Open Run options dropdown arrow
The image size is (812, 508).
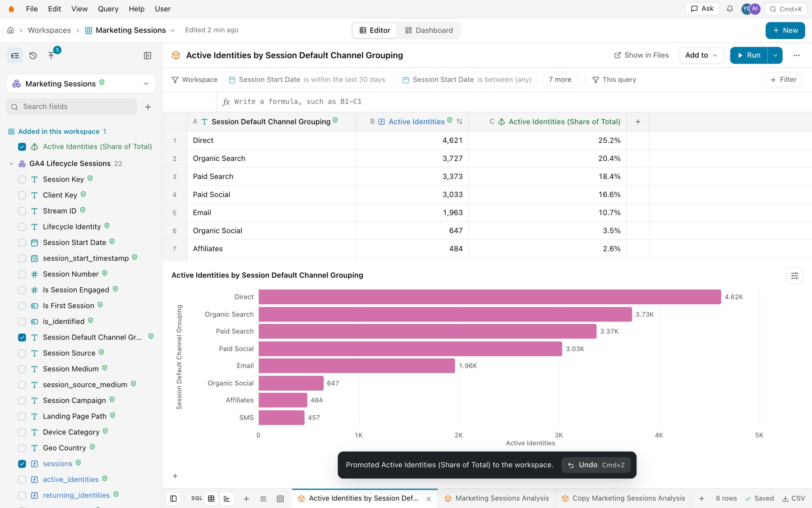pos(775,56)
